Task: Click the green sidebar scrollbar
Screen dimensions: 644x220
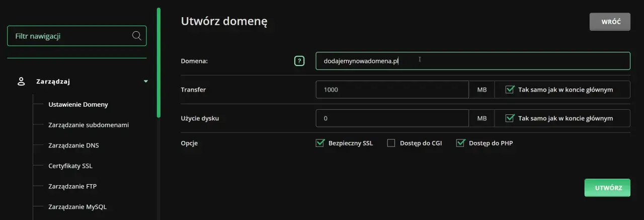Action: (159, 62)
